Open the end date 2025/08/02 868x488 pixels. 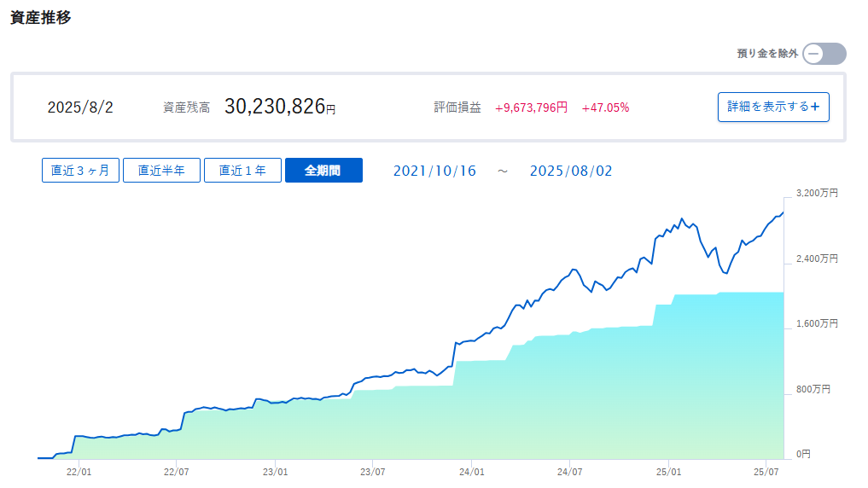point(571,171)
